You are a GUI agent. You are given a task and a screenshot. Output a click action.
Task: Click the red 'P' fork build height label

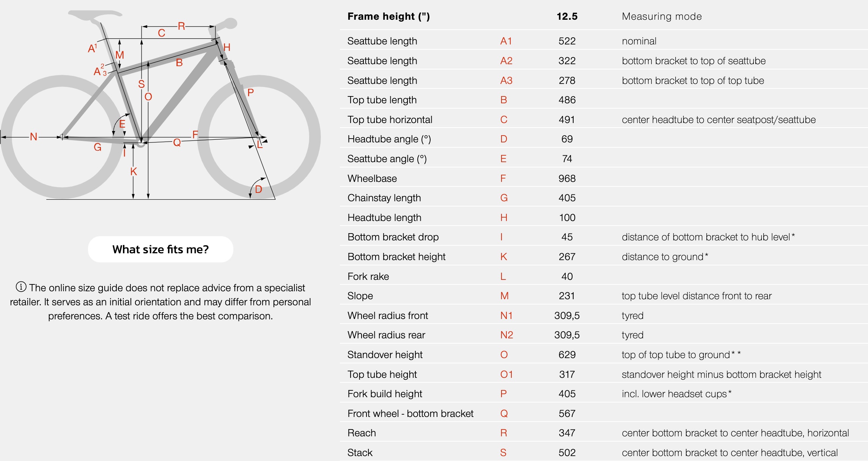[x=250, y=92]
